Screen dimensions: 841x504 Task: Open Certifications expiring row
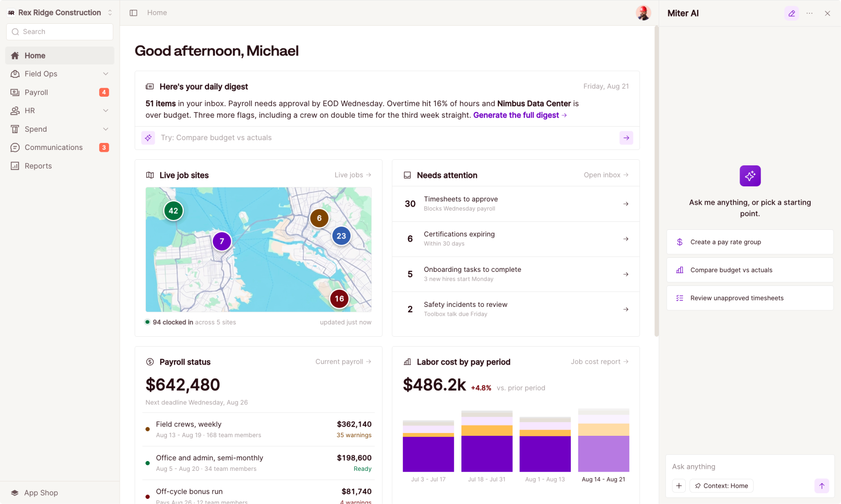(x=516, y=239)
